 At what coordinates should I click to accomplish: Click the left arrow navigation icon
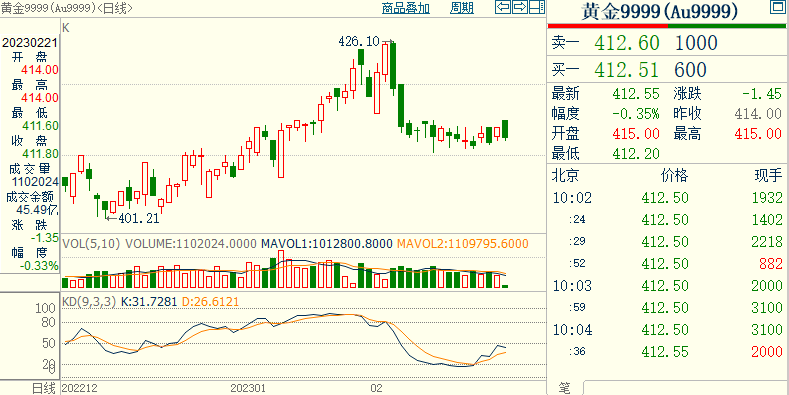(x=503, y=7)
